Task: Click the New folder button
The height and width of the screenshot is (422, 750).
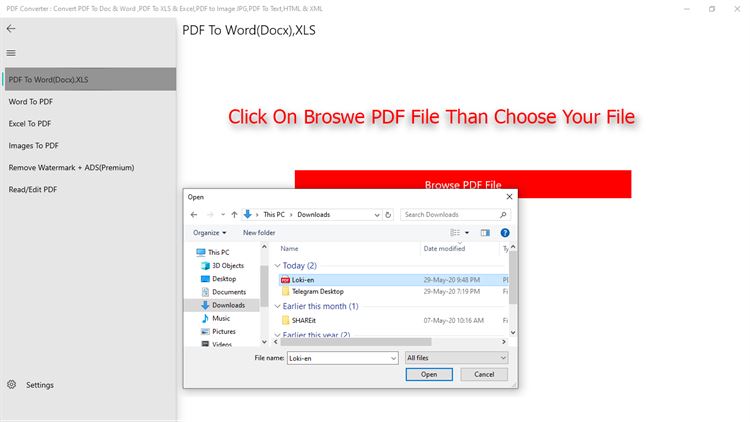Action: (259, 233)
